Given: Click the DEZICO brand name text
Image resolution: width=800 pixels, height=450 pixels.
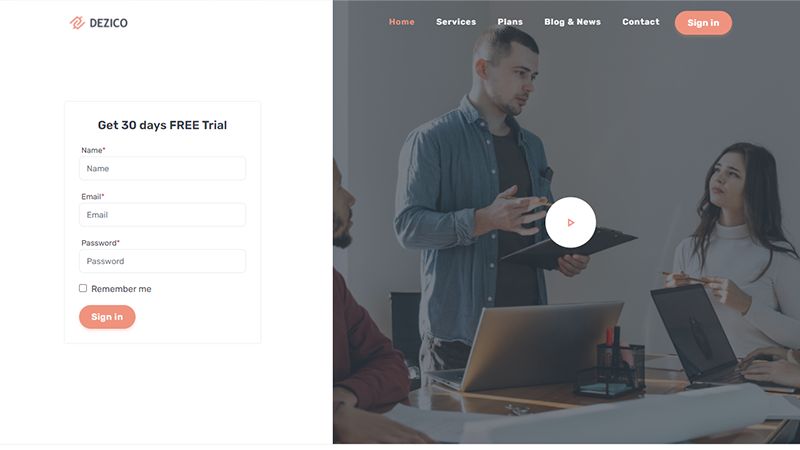Looking at the screenshot, I should 109,23.
